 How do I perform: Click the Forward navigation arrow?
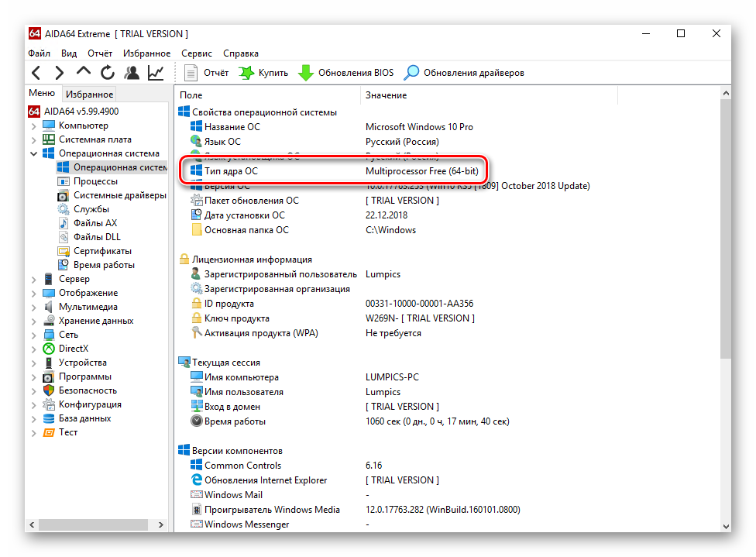(60, 73)
